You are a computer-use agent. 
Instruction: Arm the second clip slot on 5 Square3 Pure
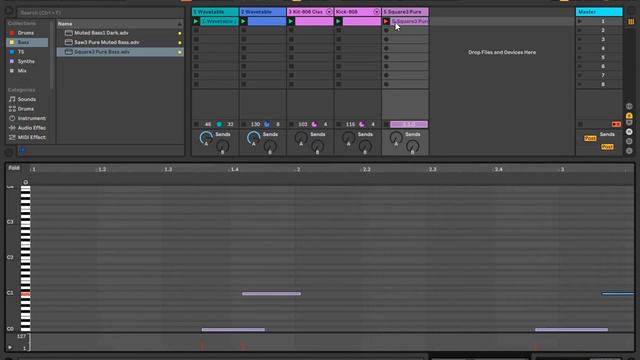coord(386,30)
